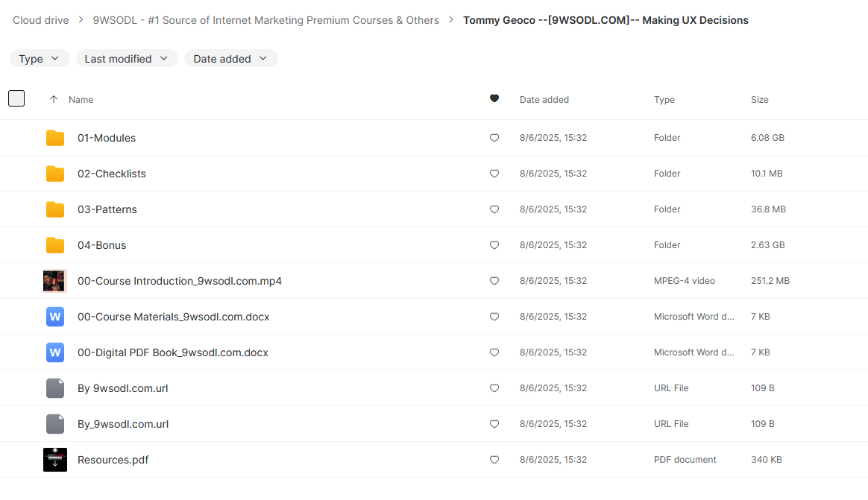The image size is (868, 500).
Task: Tick the select-all checkbox in header
Action: pos(16,98)
